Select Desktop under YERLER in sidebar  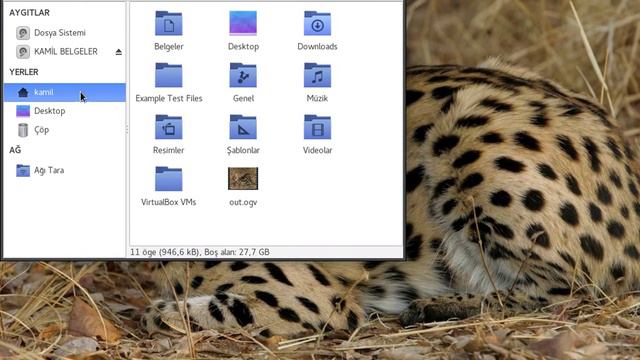(65, 111)
